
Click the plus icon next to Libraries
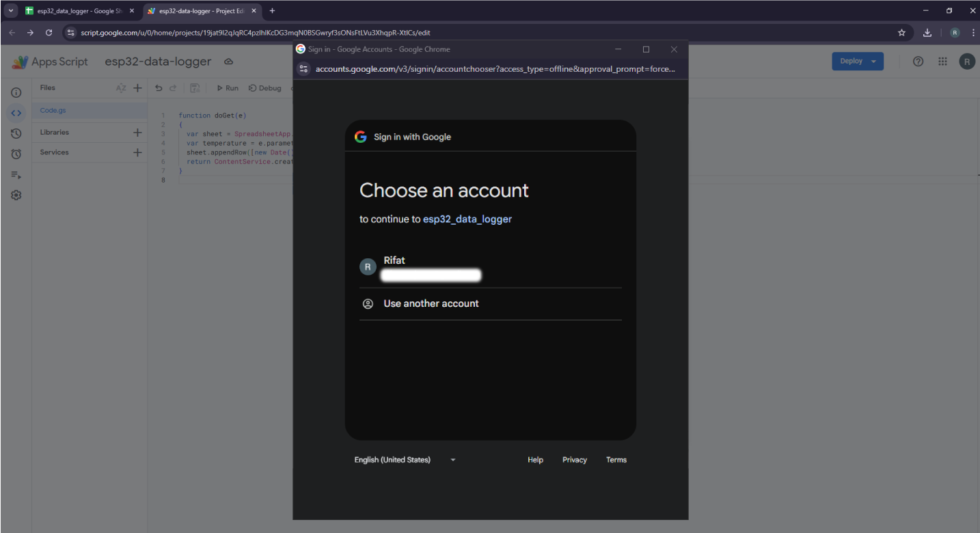(137, 133)
